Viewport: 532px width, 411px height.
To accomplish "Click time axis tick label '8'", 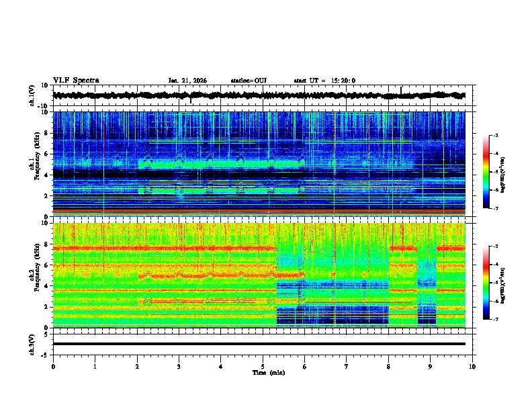I will coord(388,367).
